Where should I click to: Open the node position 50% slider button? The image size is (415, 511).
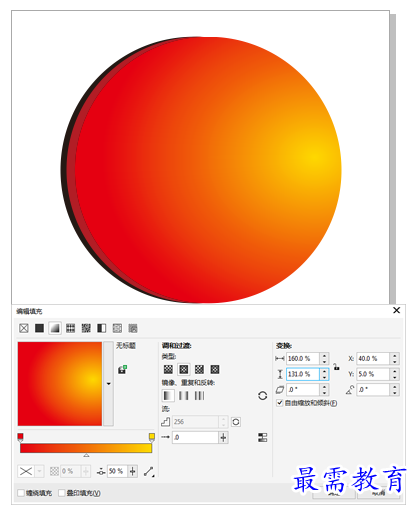[133, 471]
